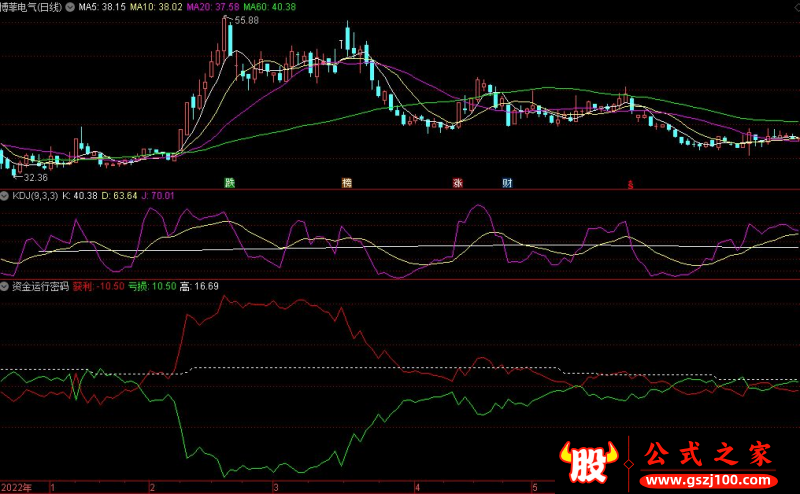Image resolution: width=800 pixels, height=494 pixels.
Task: Click the 资金运行密码 indicator name
Action: point(40,287)
